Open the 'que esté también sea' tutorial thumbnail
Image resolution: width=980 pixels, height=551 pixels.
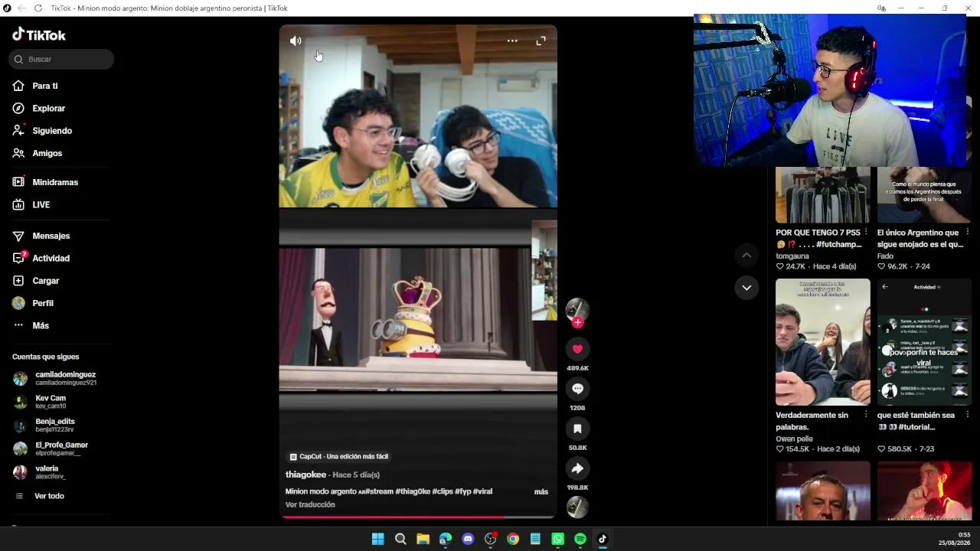(924, 342)
